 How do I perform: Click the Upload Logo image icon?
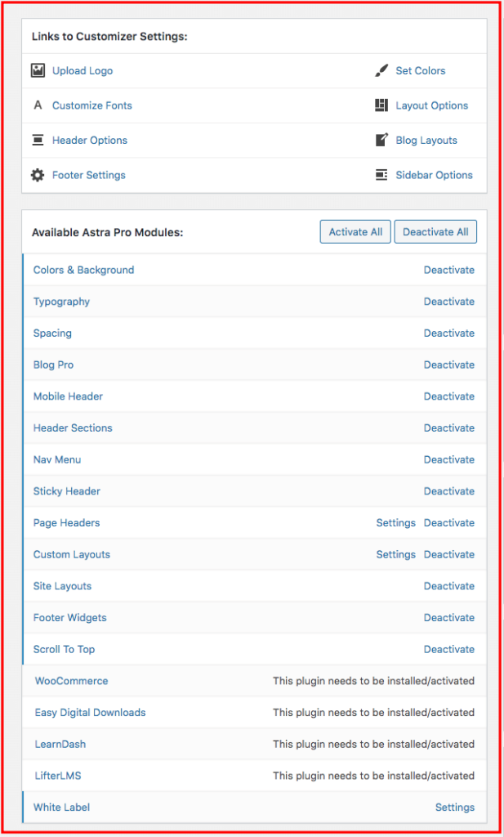pos(38,70)
